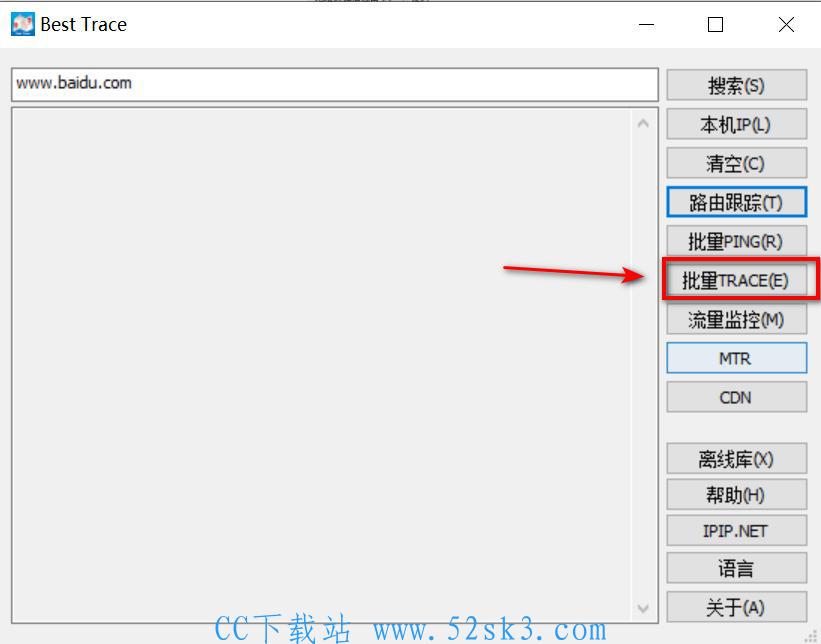Open traffic monitor 流量监控(M)
Viewport: 821px width, 644px height.
736,319
